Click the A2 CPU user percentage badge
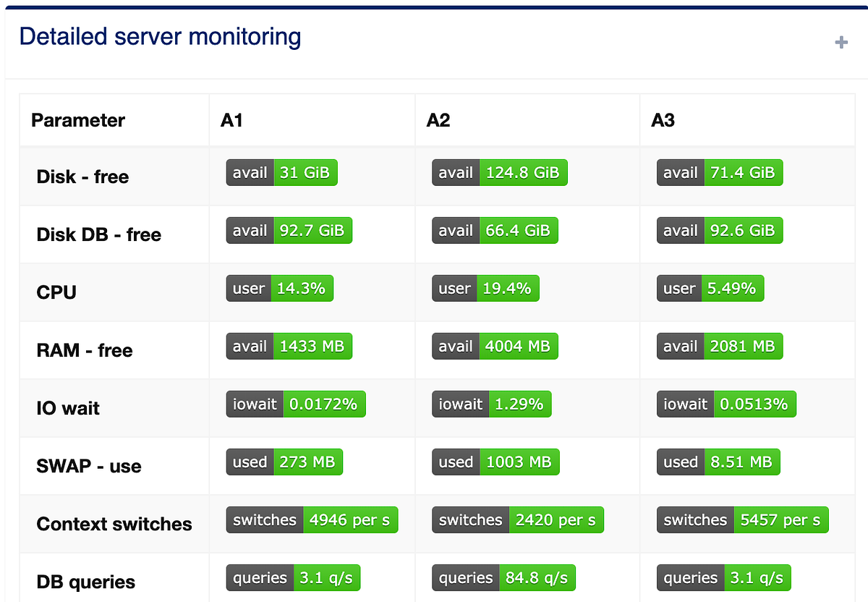This screenshot has height=602, width=868. pos(485,288)
